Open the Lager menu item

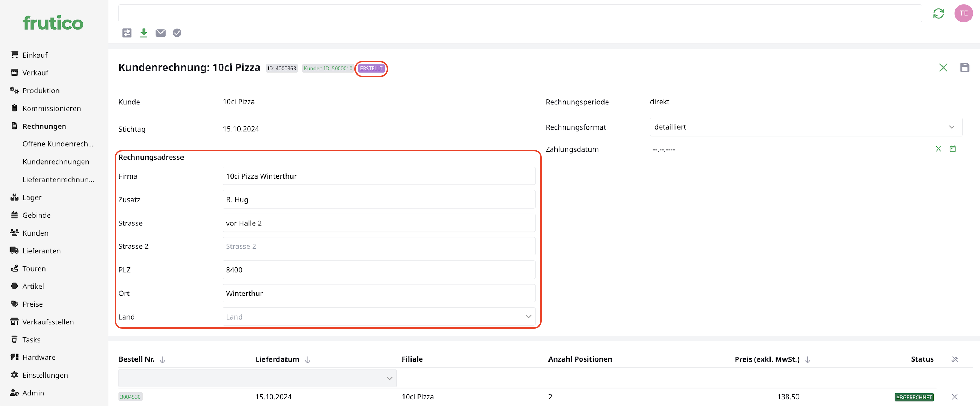[32, 197]
